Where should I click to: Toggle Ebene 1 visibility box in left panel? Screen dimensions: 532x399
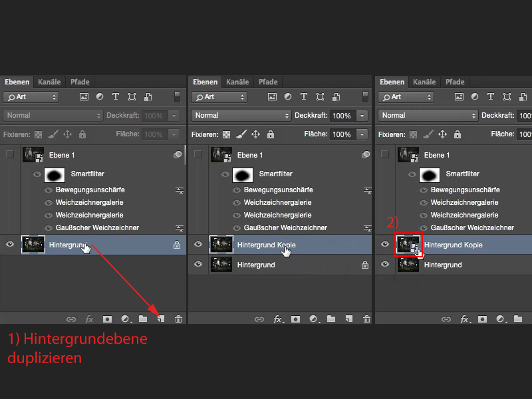(10, 155)
